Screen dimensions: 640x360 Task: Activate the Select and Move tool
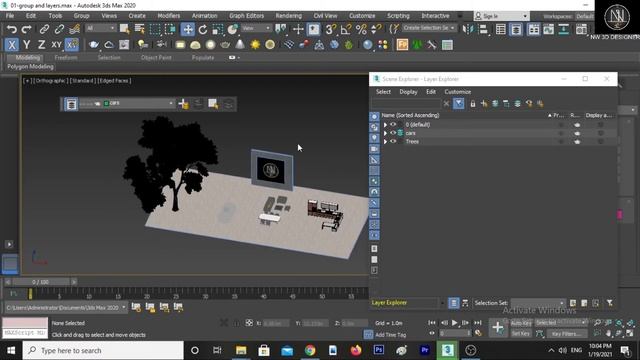188,29
